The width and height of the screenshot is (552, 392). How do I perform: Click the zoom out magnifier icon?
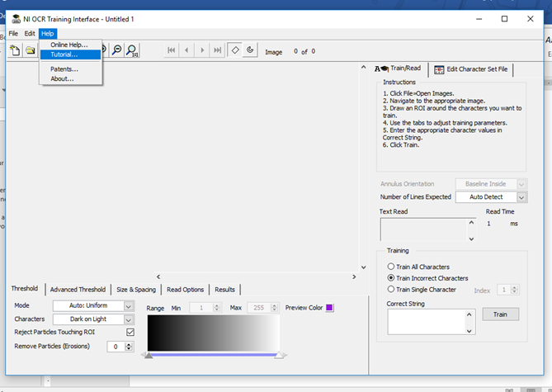(117, 50)
